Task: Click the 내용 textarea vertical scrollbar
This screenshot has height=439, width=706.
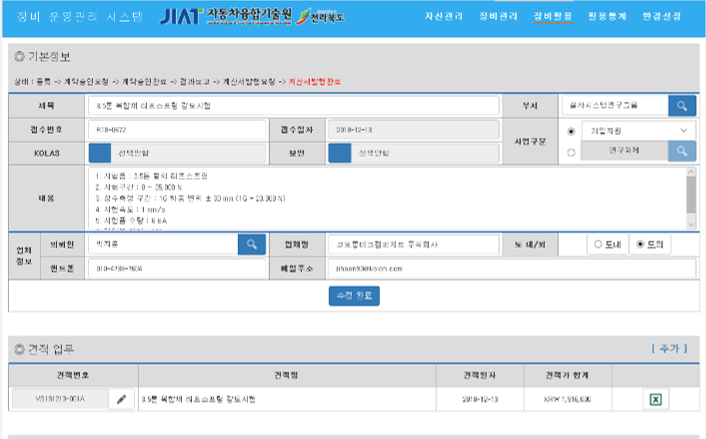Action: (689, 190)
